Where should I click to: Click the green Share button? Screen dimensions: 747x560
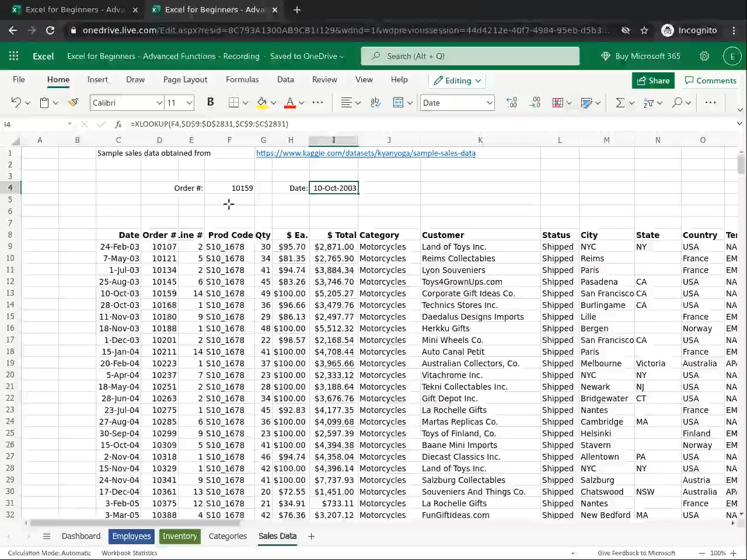pos(653,80)
